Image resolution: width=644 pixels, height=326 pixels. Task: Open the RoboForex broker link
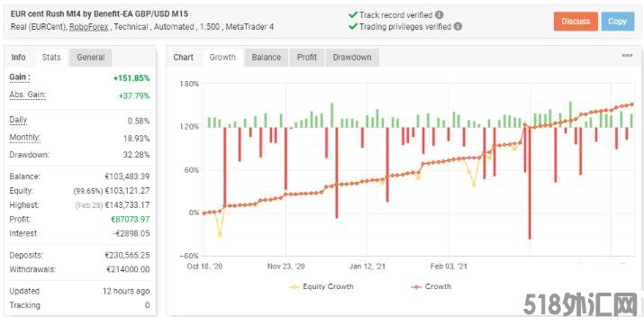[x=88, y=27]
